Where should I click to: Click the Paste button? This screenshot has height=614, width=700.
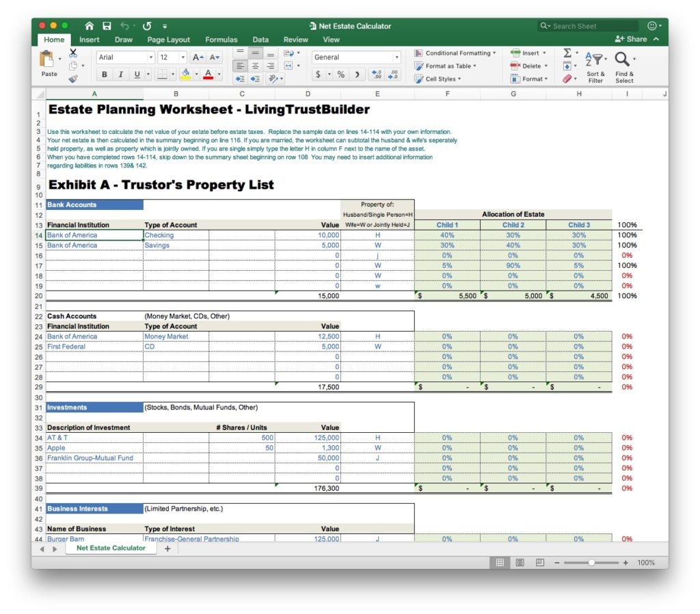point(49,65)
